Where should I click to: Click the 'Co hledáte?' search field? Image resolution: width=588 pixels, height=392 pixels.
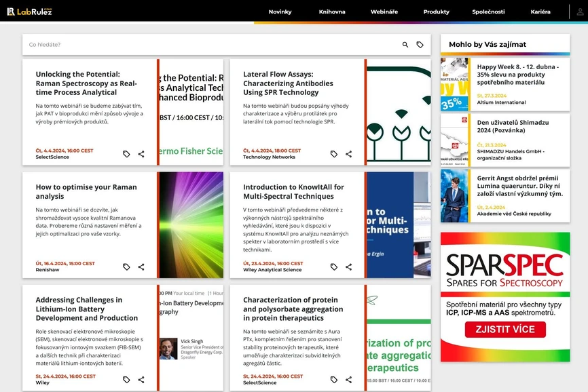pos(212,45)
